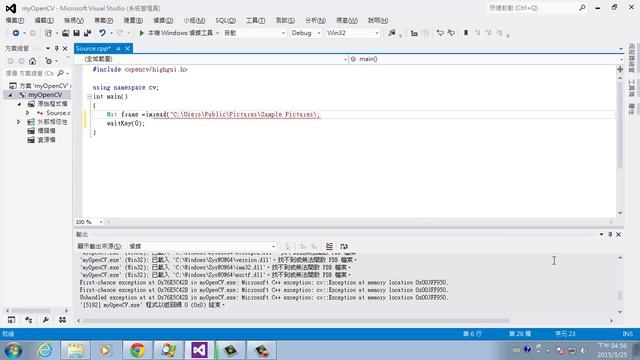Select the Source.cpp file in Solution Explorer

(x=58, y=113)
